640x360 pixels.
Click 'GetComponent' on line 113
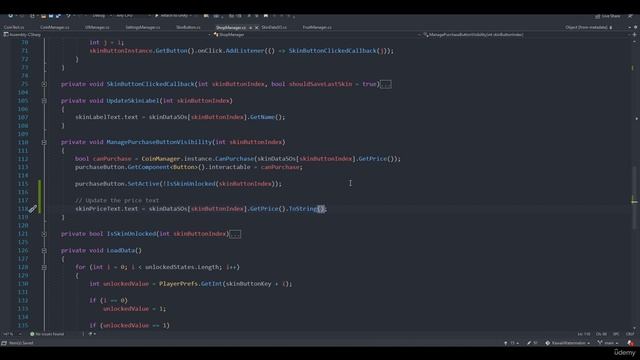coord(149,167)
